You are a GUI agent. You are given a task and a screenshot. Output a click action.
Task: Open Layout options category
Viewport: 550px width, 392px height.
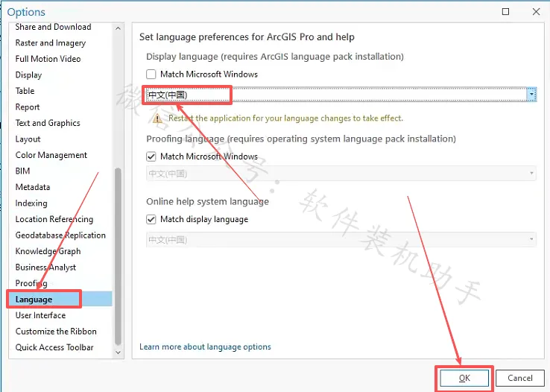click(28, 139)
